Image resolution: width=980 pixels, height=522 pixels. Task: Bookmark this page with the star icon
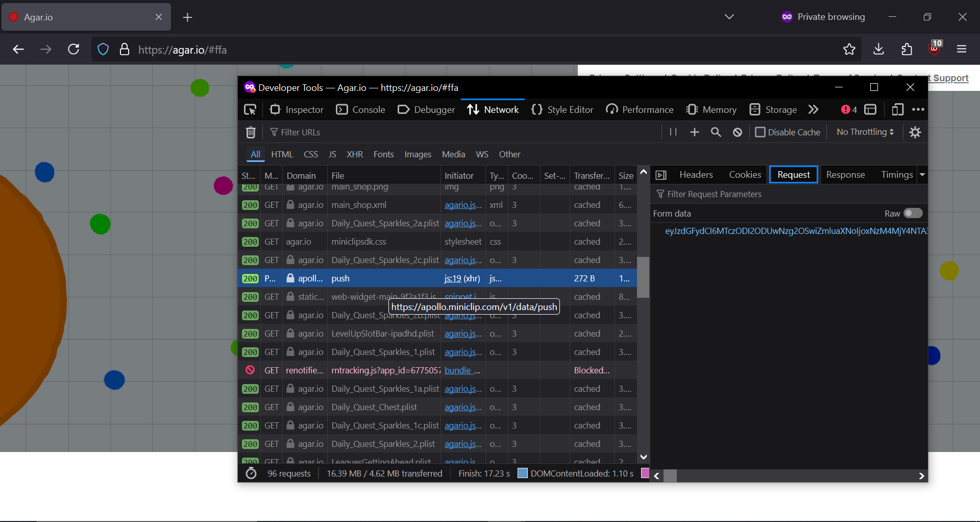pos(849,50)
